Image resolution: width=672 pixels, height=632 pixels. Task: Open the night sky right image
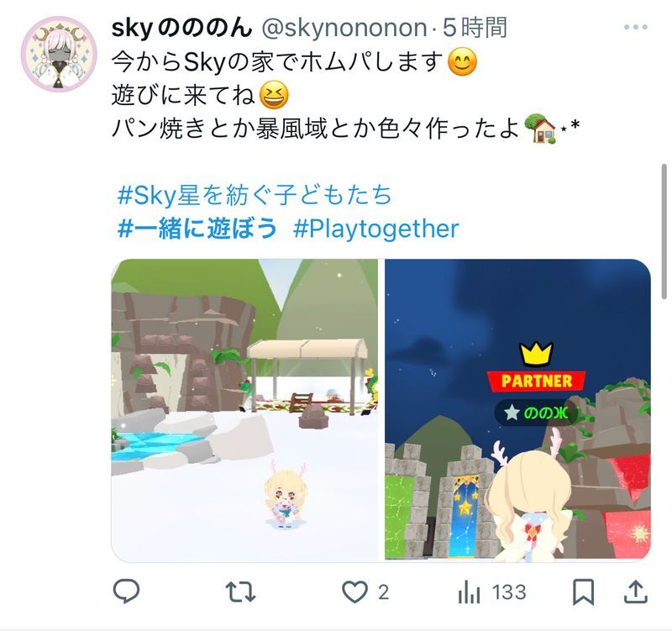click(x=517, y=409)
